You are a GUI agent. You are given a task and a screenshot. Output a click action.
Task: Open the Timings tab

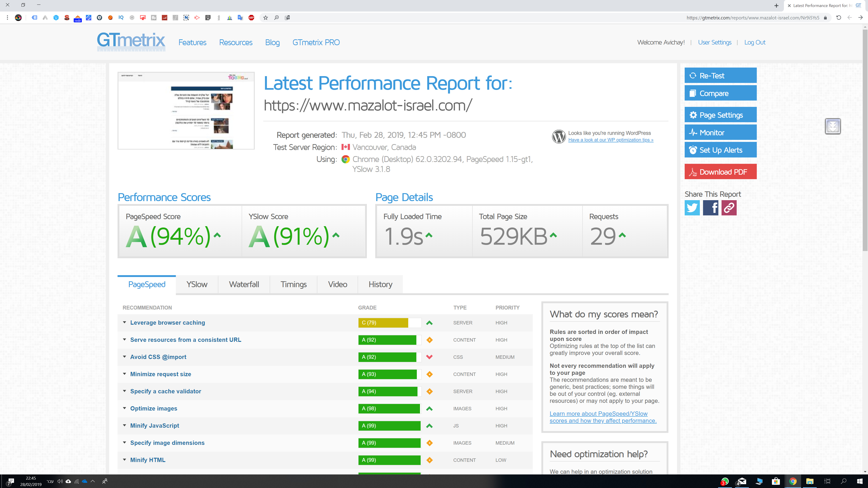tap(293, 285)
